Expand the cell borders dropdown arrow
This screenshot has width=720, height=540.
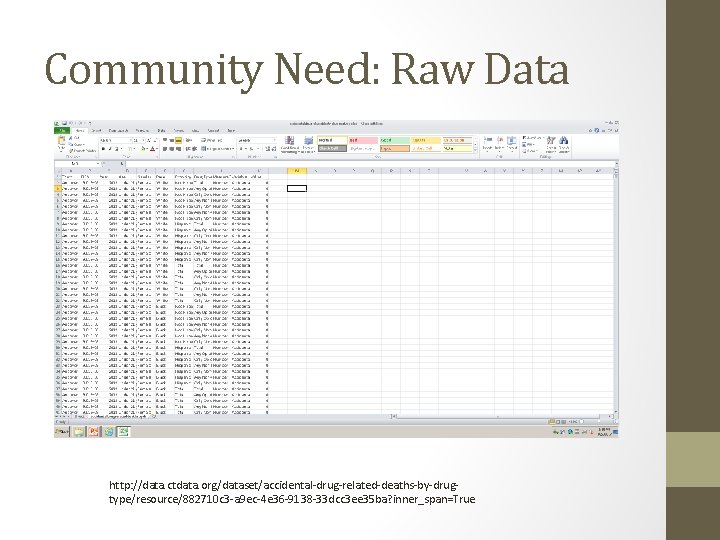coord(135,149)
